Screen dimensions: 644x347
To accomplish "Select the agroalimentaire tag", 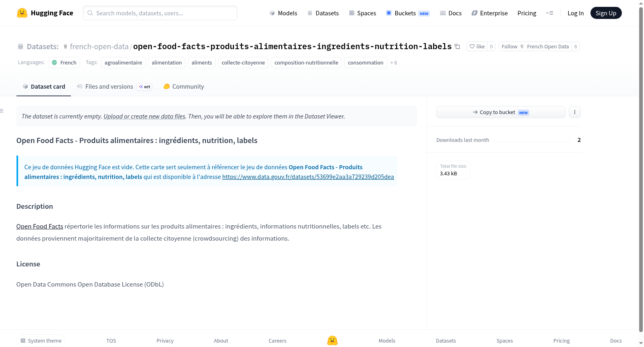I will pyautogui.click(x=123, y=62).
